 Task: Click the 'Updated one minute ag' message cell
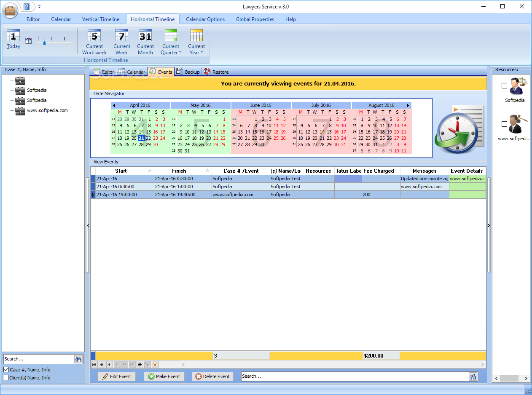(x=425, y=179)
